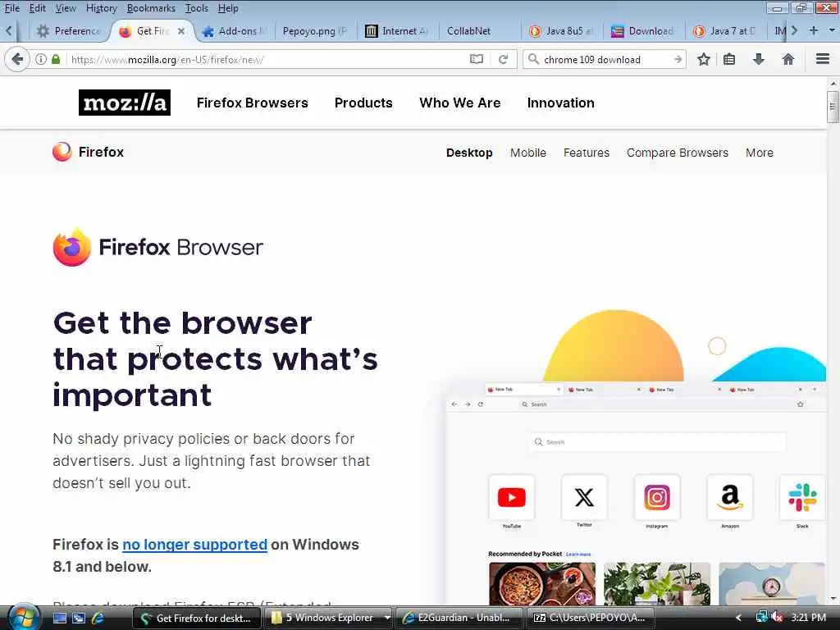Switch to the Download tab

tap(642, 31)
